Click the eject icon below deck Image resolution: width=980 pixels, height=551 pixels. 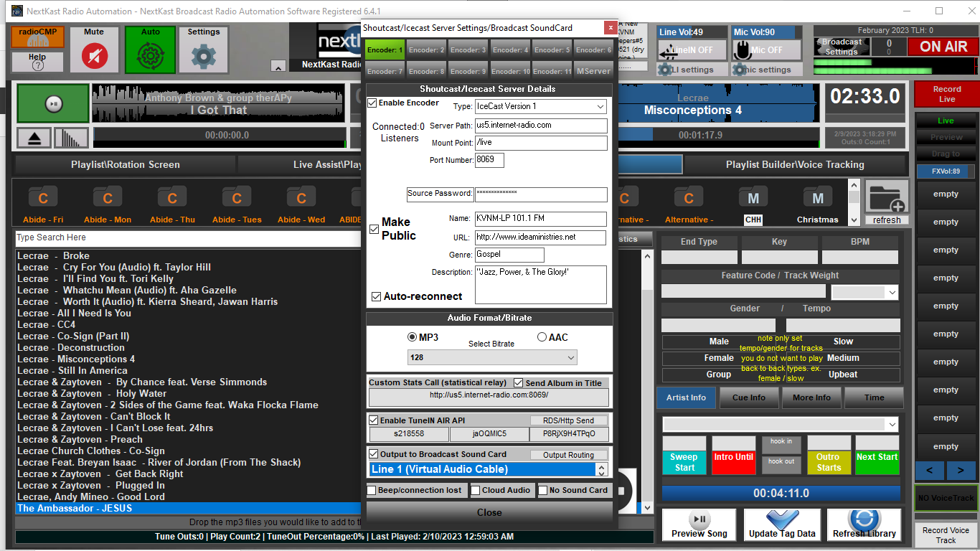(34, 137)
